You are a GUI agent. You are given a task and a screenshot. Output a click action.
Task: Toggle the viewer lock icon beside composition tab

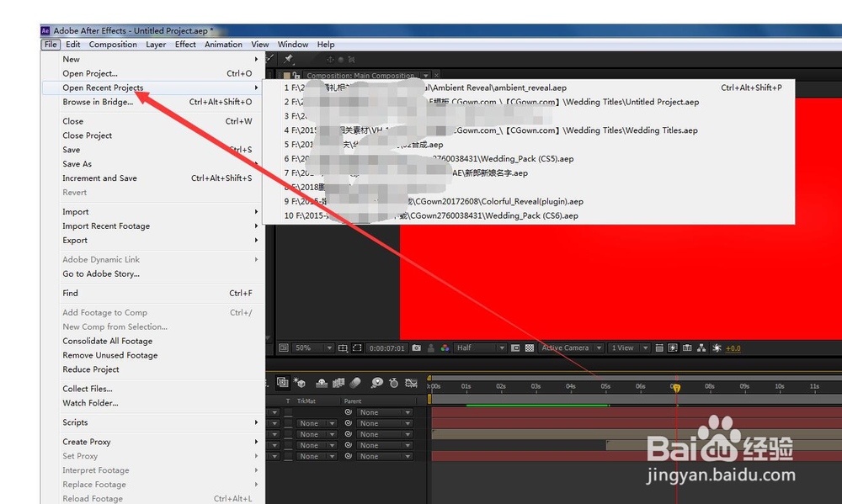click(x=296, y=76)
